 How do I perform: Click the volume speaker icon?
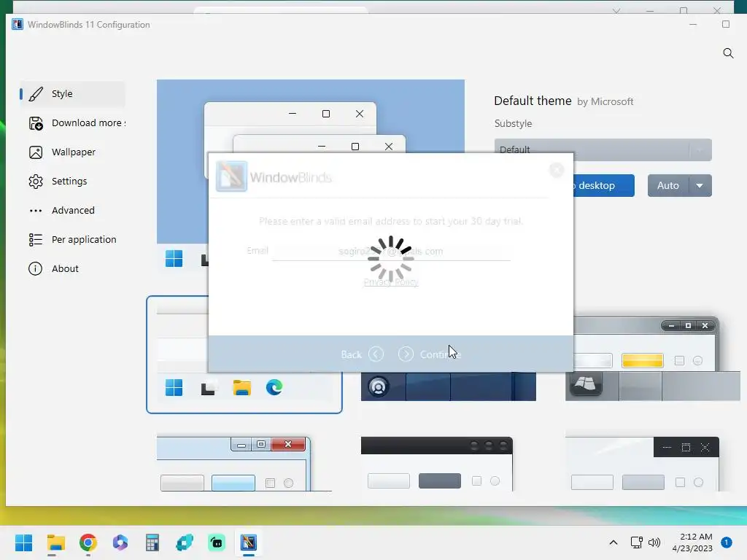(654, 542)
